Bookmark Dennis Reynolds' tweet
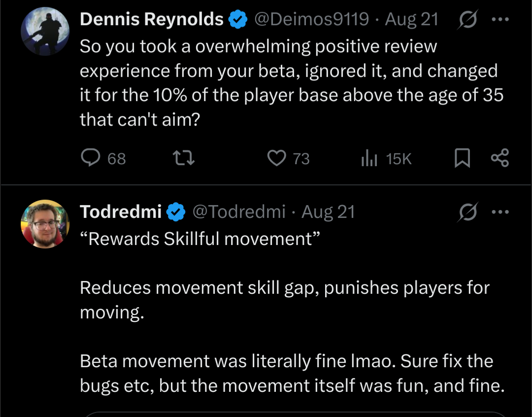Screen dimensions: 532x417 pyautogui.click(x=462, y=158)
